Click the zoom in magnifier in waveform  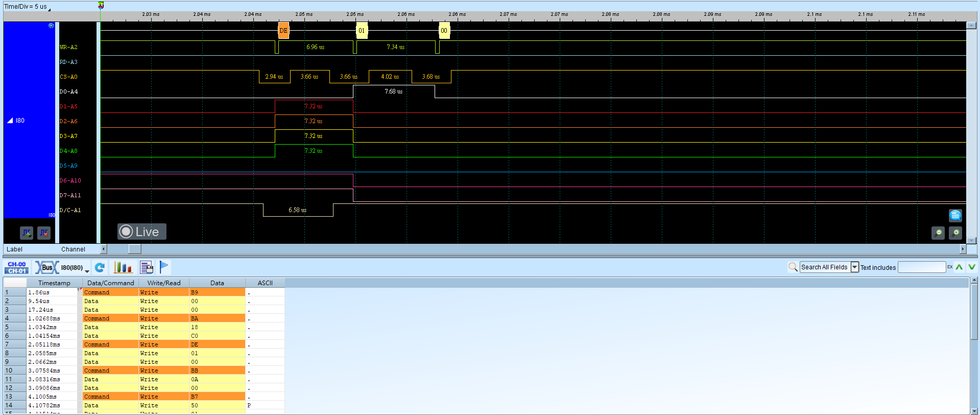click(955, 233)
